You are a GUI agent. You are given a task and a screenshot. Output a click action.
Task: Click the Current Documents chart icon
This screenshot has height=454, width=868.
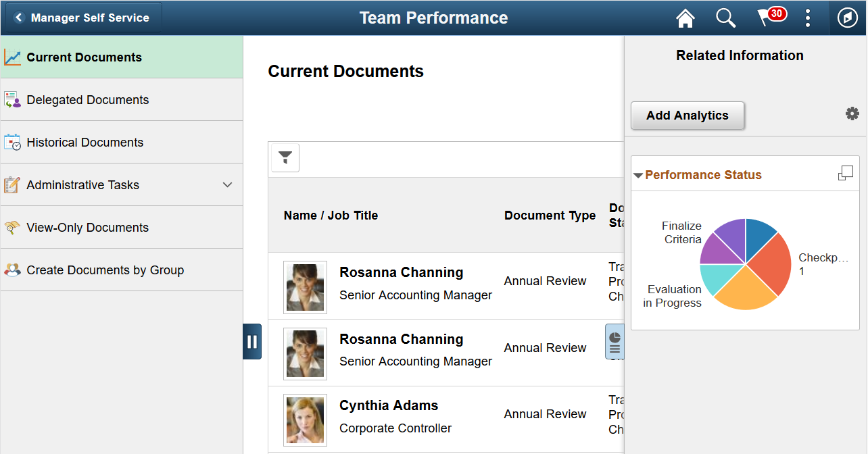tap(12, 57)
